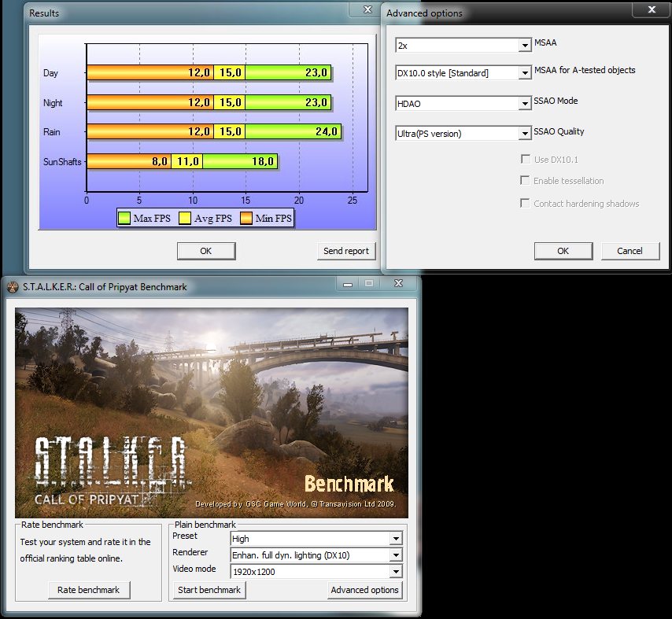Start the benchmark run
This screenshot has width=672, height=619.
coord(209,590)
